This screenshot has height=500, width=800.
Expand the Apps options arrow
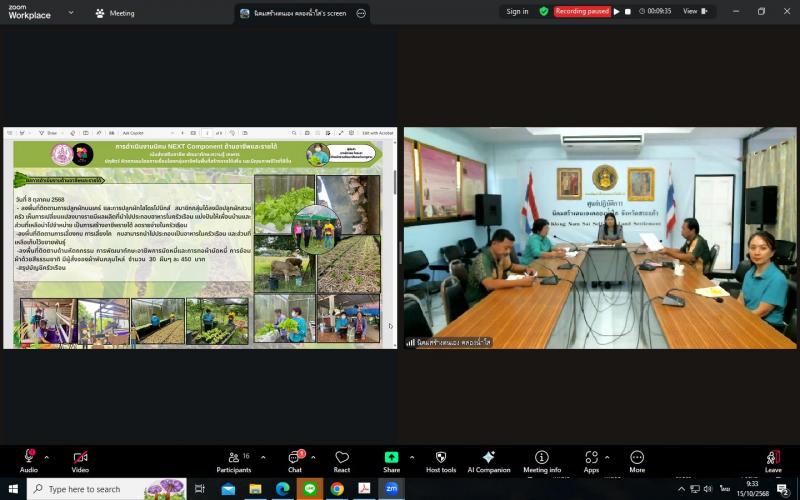click(607, 457)
